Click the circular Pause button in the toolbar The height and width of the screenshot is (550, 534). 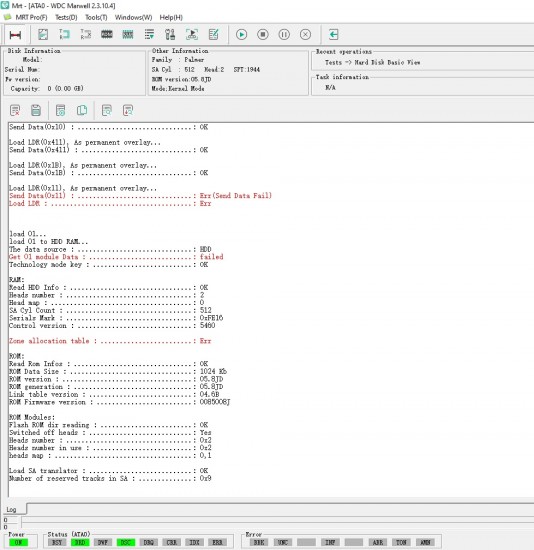pyautogui.click(x=284, y=34)
